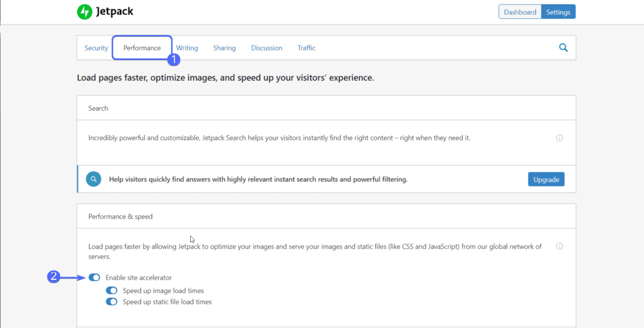Screen dimensions: 644x328
Task: Click 'Help visitors quickly find answers' banner text
Action: 258,179
